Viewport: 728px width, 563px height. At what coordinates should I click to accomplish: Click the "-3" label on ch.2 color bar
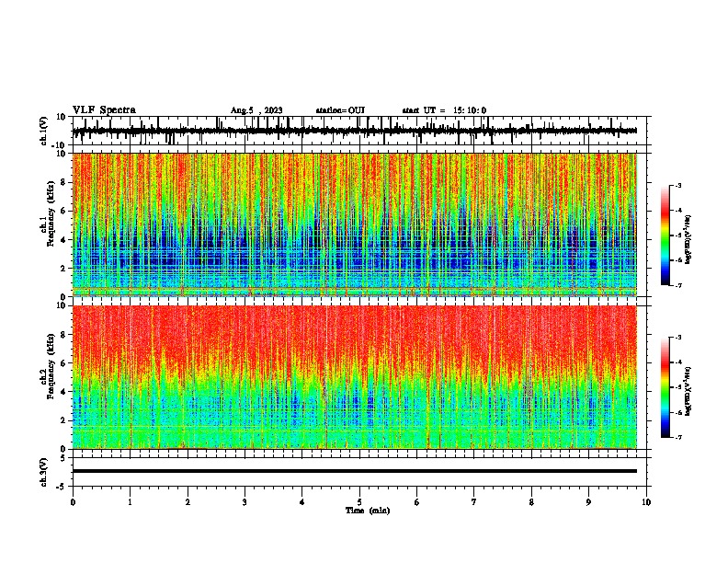(x=678, y=338)
